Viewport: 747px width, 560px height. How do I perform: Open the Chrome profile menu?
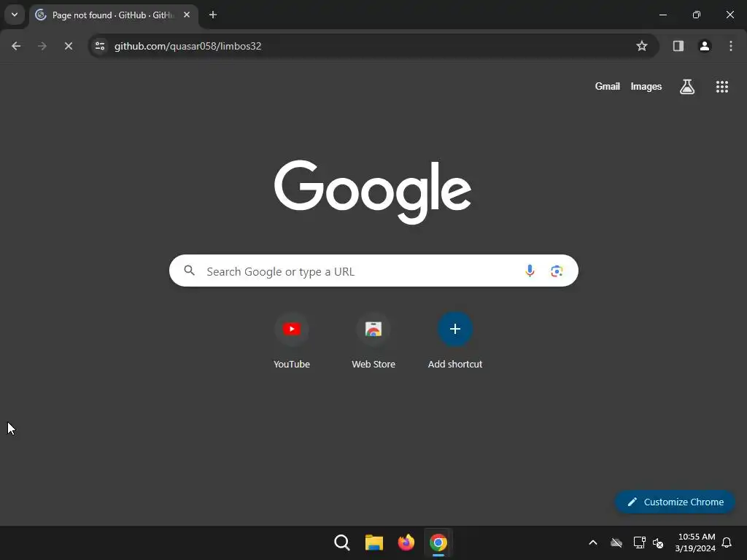point(705,46)
